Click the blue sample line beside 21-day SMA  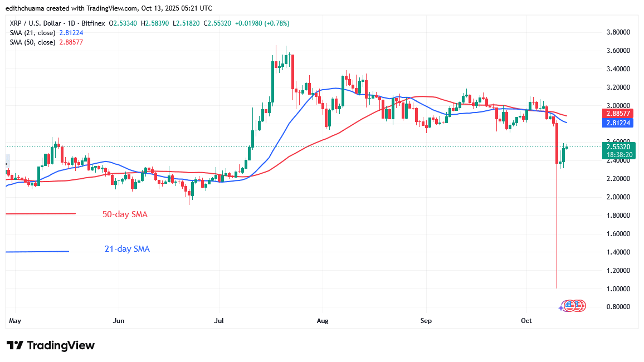[x=37, y=251]
